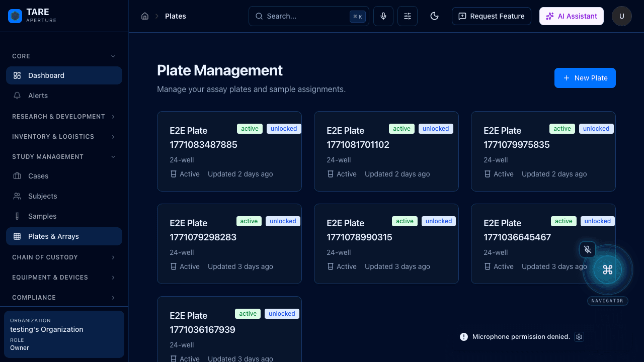Open the Navigator command wheel control
Image resolution: width=644 pixels, height=362 pixels.
click(607, 269)
